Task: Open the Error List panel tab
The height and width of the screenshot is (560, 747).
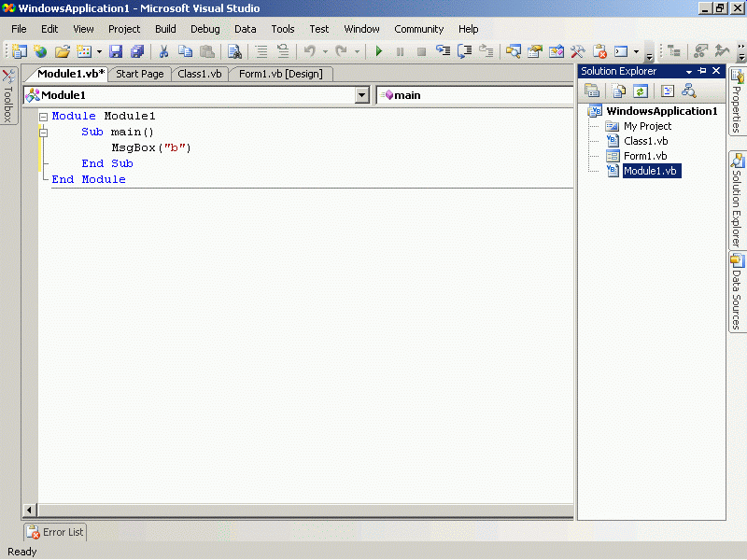Action: (x=55, y=532)
